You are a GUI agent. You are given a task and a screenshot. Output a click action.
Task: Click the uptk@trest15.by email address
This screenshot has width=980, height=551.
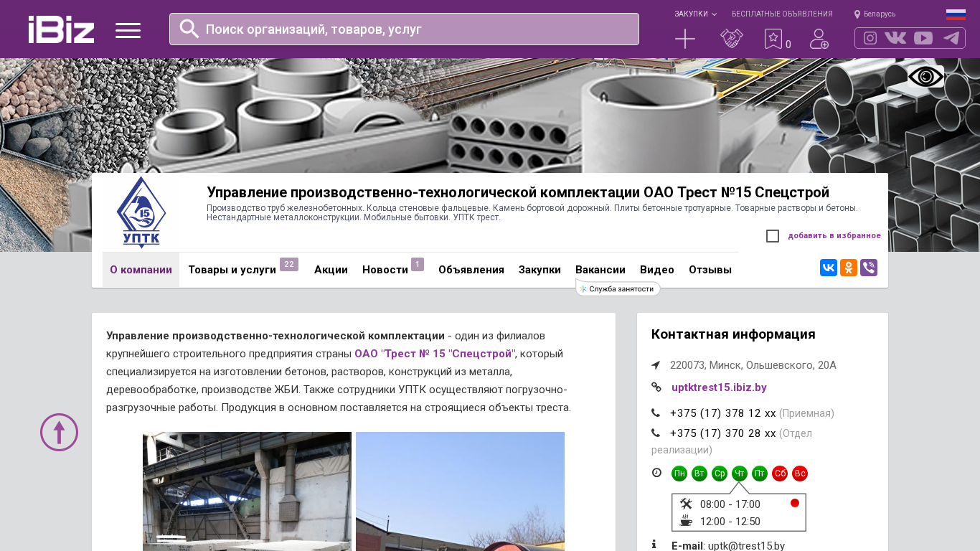746,545
